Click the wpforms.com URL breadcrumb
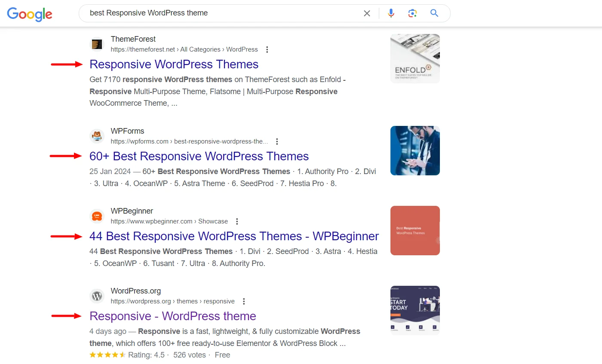The height and width of the screenshot is (364, 602). click(189, 141)
